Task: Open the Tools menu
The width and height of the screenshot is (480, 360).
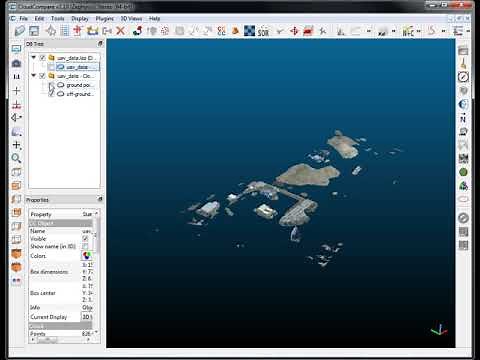Action: pos(57,19)
